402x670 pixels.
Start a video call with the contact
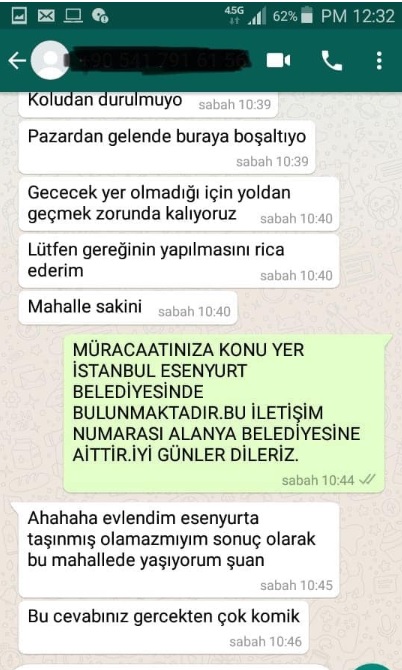(279, 61)
